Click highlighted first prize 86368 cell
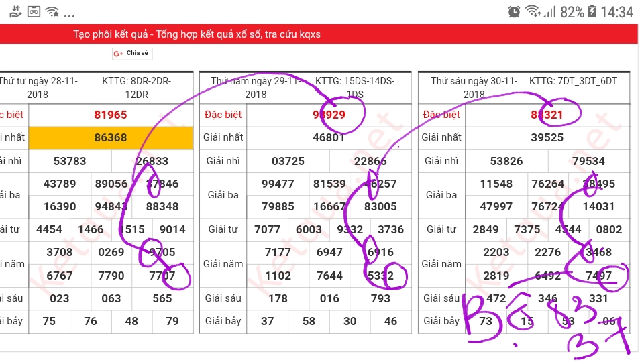 tap(111, 137)
